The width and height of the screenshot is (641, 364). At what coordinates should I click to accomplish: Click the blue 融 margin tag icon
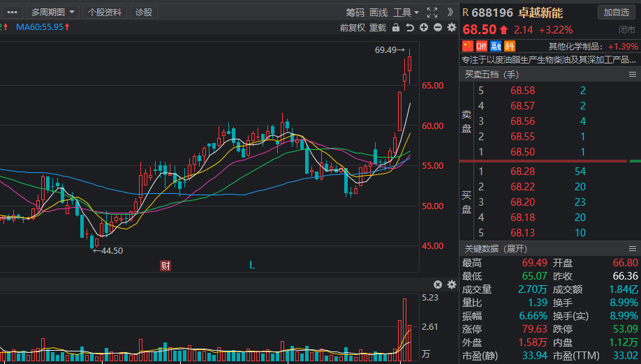pyautogui.click(x=496, y=46)
